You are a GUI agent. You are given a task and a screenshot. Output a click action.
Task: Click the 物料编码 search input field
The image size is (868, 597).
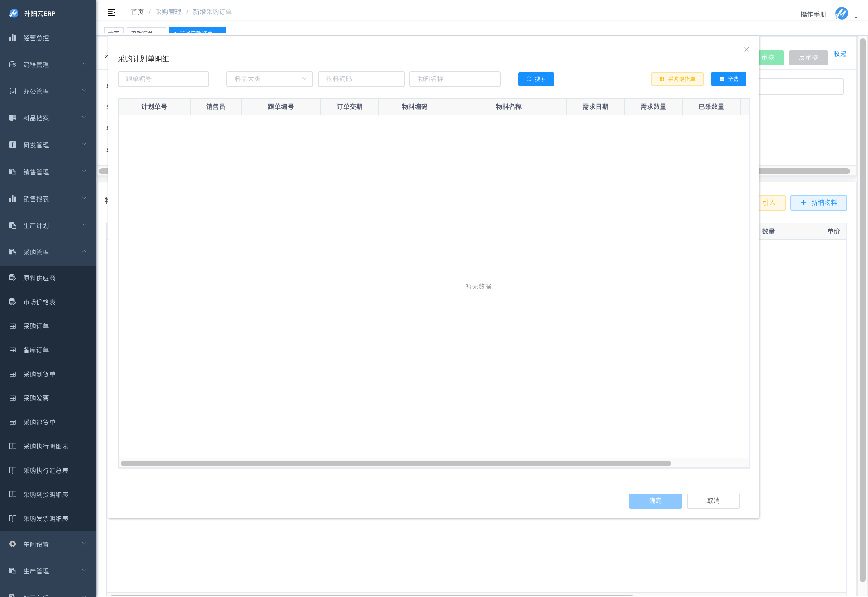point(361,79)
